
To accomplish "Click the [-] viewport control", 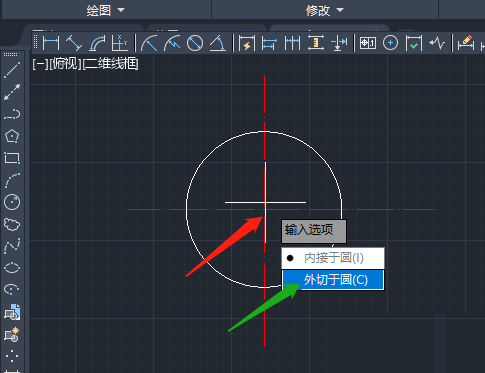I will click(40, 63).
